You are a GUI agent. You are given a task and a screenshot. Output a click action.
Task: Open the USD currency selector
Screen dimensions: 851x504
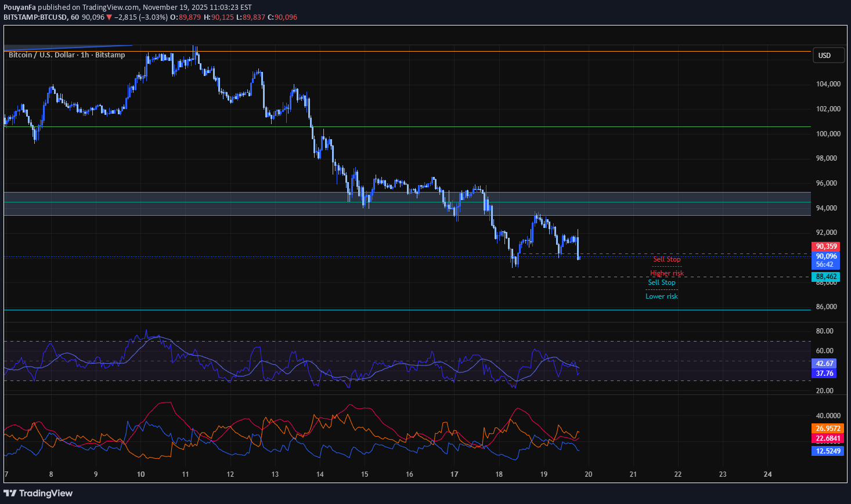[828, 55]
